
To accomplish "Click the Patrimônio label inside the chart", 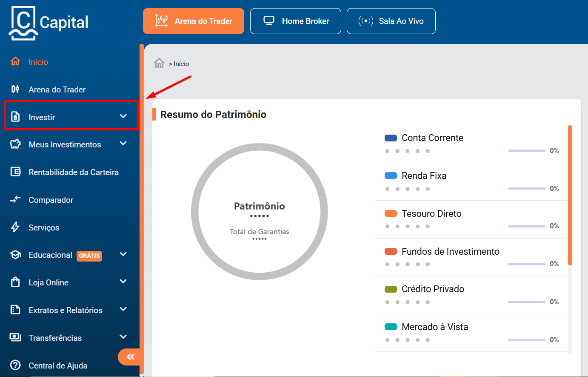I will [x=260, y=206].
